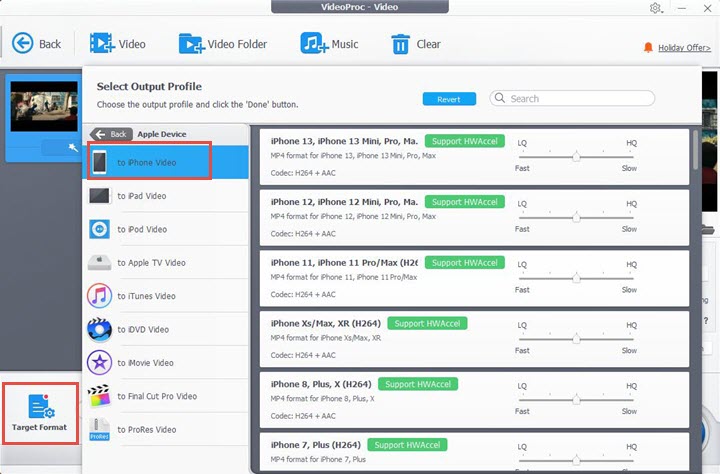This screenshot has height=474, width=720.
Task: Click quality slider handle for iPhone 11 profile
Action: [576, 278]
